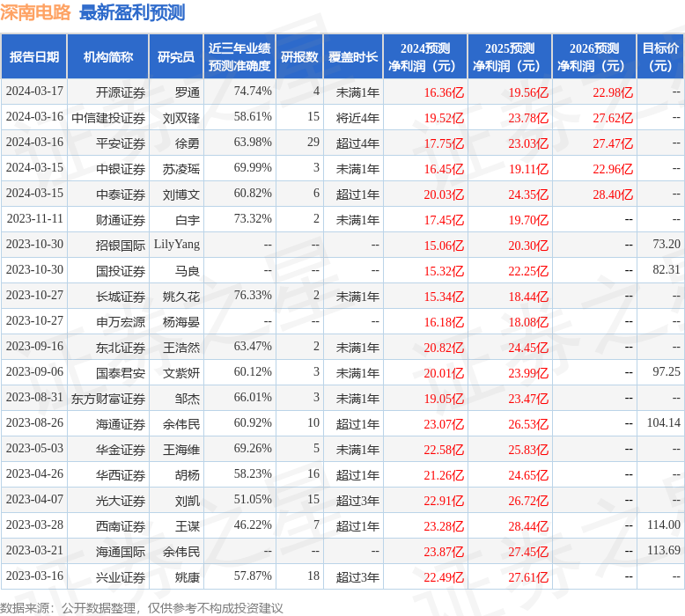This screenshot has width=685, height=616.
Task: Click the 2024预测净利润 column header
Action: (x=425, y=56)
